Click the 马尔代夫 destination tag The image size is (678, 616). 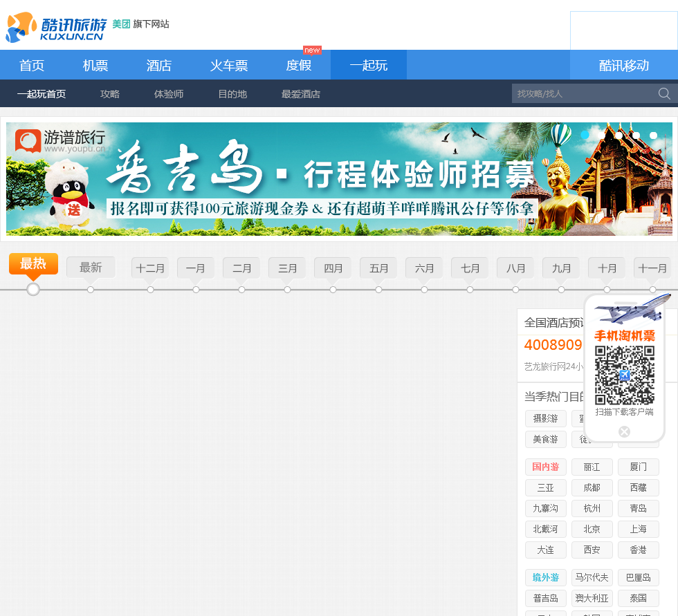(x=592, y=577)
